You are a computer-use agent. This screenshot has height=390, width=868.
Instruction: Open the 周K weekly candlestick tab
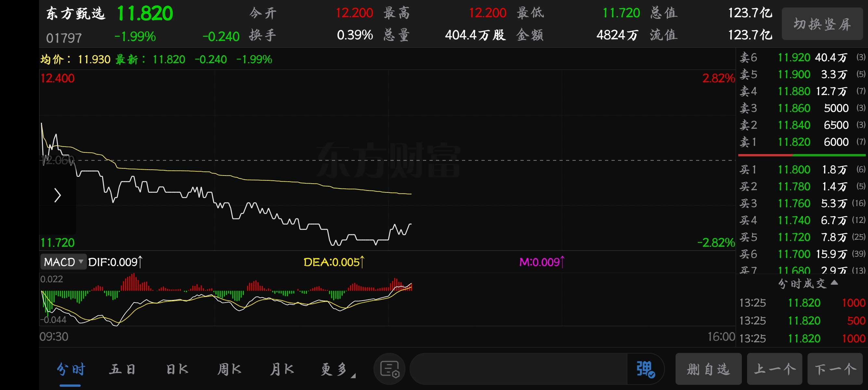coord(229,370)
